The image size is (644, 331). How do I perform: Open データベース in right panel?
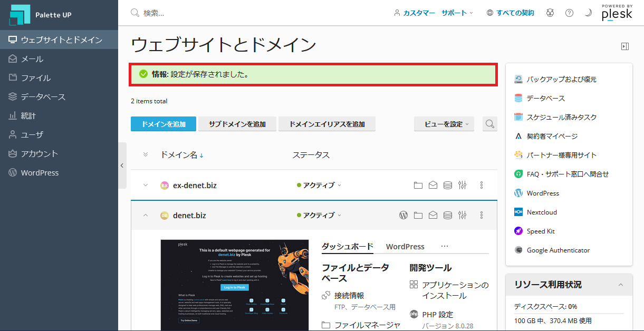(x=540, y=98)
